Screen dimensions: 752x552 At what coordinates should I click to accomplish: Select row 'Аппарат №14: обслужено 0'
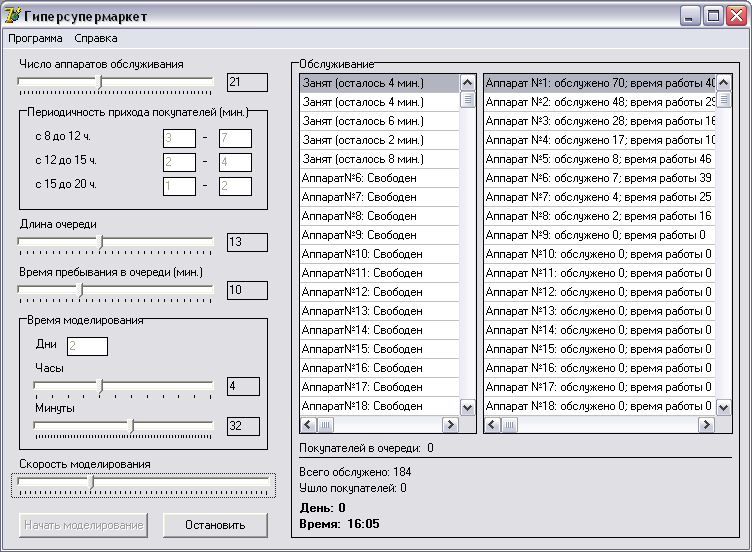(599, 330)
